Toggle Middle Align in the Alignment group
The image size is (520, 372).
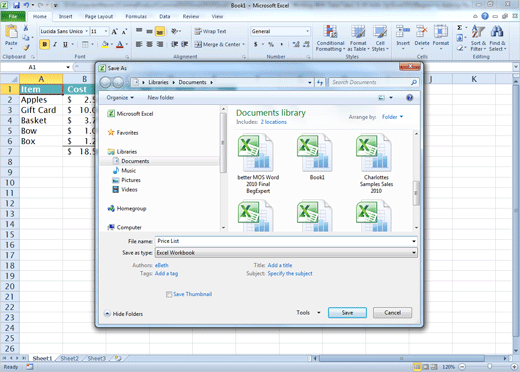150,31
